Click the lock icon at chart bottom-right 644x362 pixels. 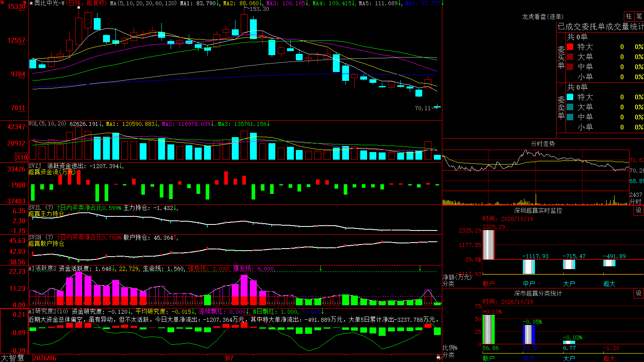coord(439,358)
